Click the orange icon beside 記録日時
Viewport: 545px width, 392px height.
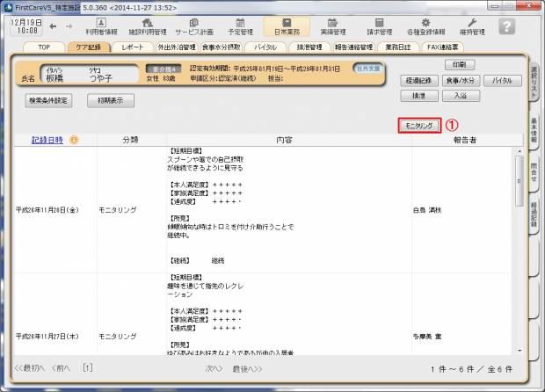pyautogui.click(x=74, y=139)
